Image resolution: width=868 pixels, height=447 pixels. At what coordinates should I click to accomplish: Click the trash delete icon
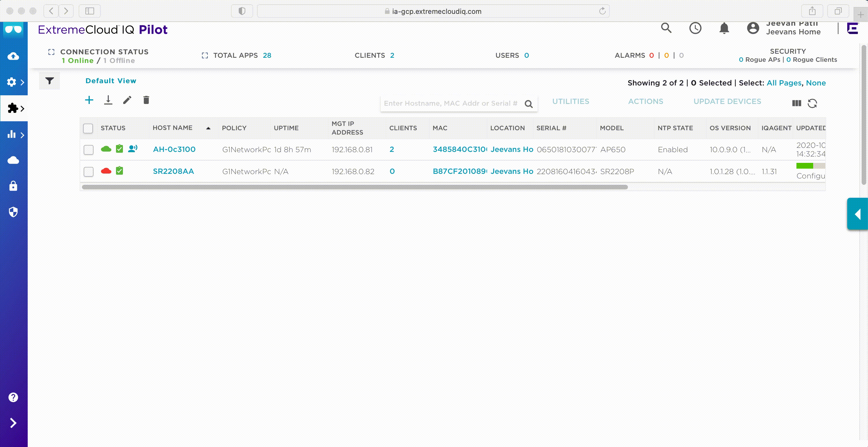pyautogui.click(x=146, y=100)
